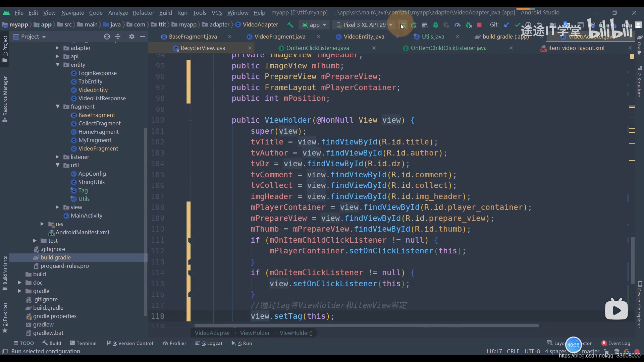Close the OnItemClickListener.java tab
Screen dimensions: 644x362
pos(374,48)
